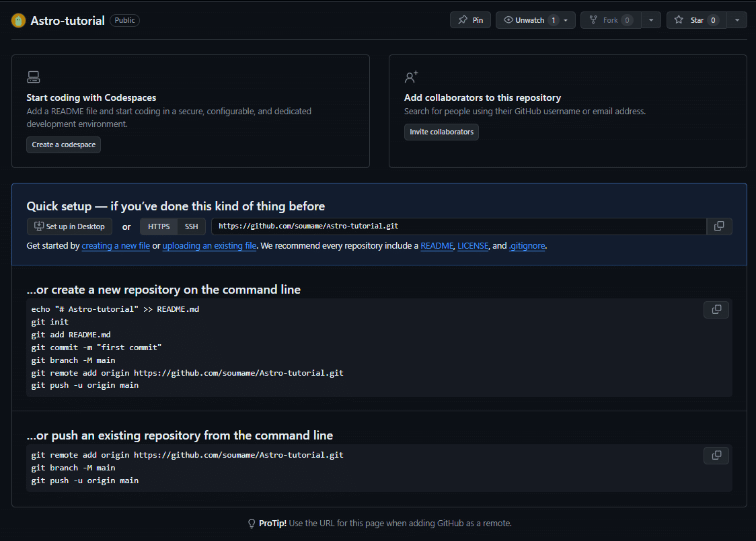Click the Codespaces laptop icon
The height and width of the screenshot is (541, 756).
[34, 77]
